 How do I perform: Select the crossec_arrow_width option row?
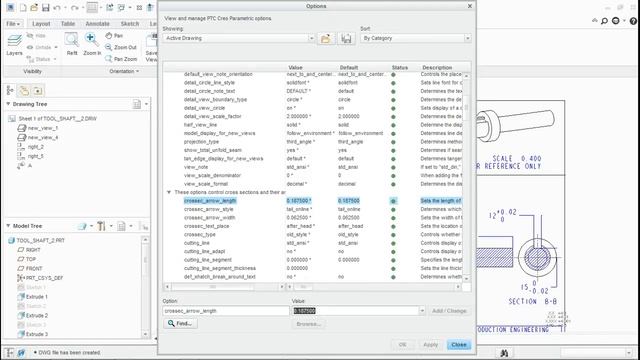(313, 218)
